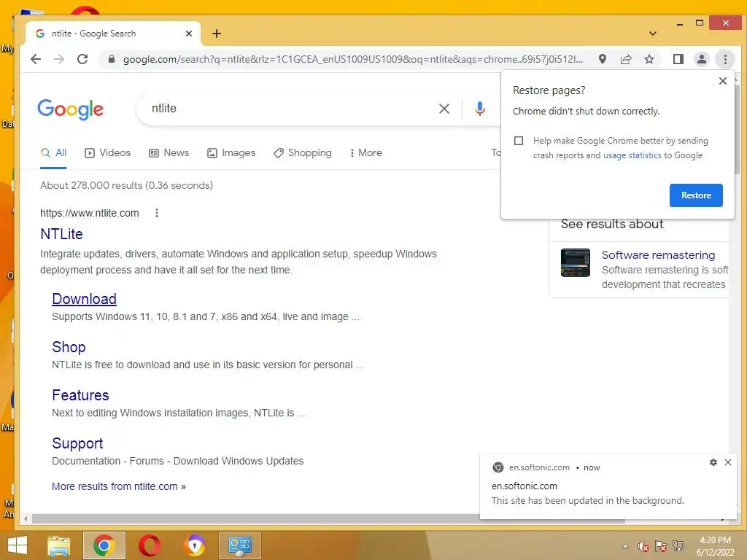Viewport: 747px width, 560px height.
Task: Switch to the News tab
Action: pos(169,153)
